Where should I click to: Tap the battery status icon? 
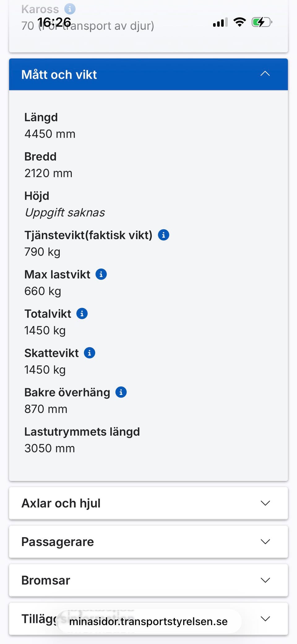point(262,22)
